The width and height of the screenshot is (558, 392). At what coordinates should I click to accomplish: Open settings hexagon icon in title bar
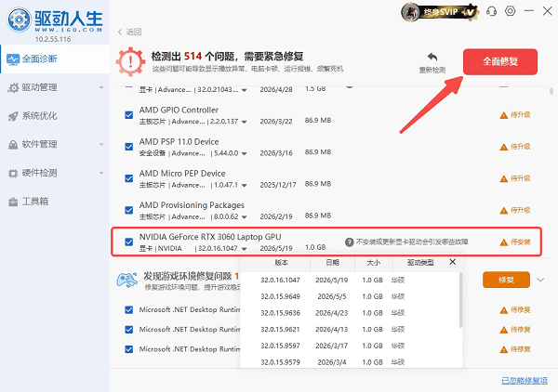pos(511,11)
